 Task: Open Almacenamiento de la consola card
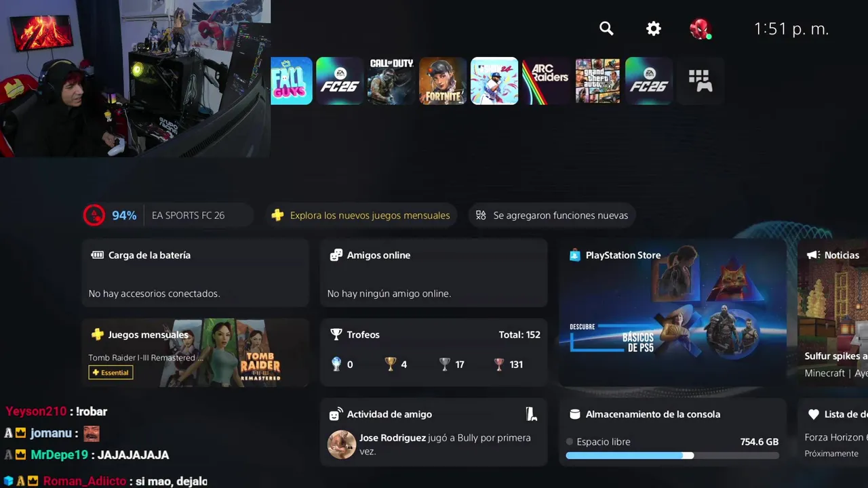tap(673, 432)
